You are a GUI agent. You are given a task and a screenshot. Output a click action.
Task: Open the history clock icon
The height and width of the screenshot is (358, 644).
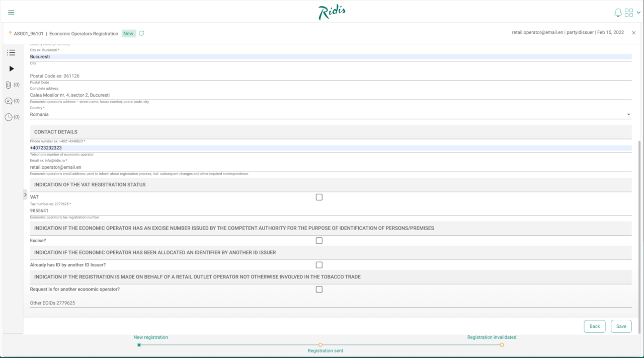point(8,117)
